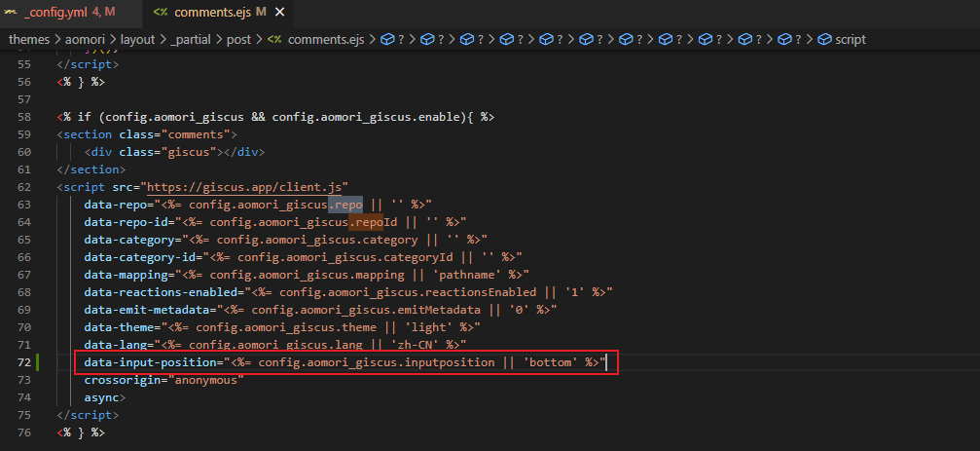Open the themes breadcrumb dropdown

pos(29,40)
